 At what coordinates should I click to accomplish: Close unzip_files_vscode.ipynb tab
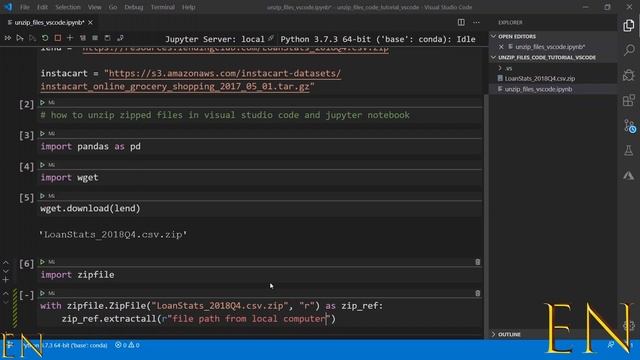click(x=91, y=22)
